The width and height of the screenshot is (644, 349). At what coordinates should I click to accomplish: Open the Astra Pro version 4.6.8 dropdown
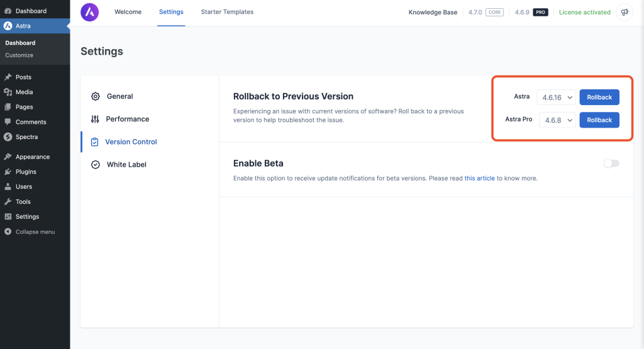(x=557, y=120)
